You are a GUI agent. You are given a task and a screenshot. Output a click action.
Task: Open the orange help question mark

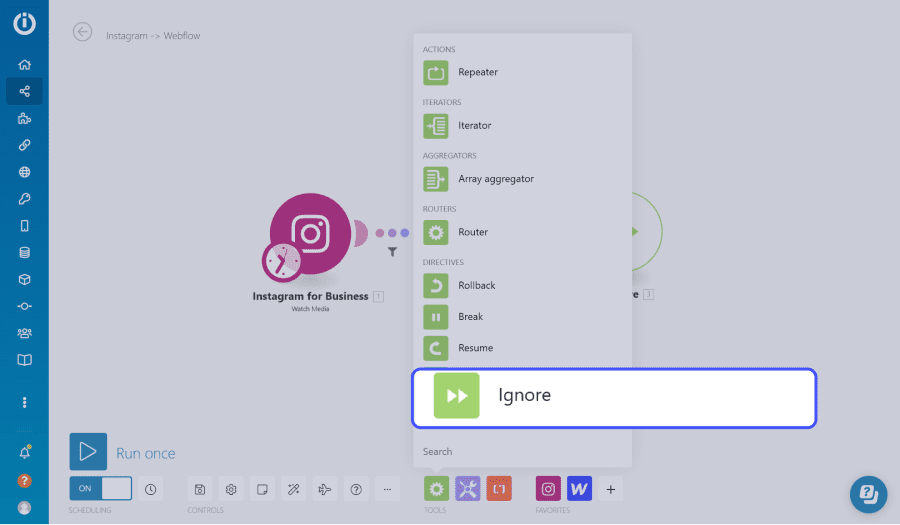[24, 481]
